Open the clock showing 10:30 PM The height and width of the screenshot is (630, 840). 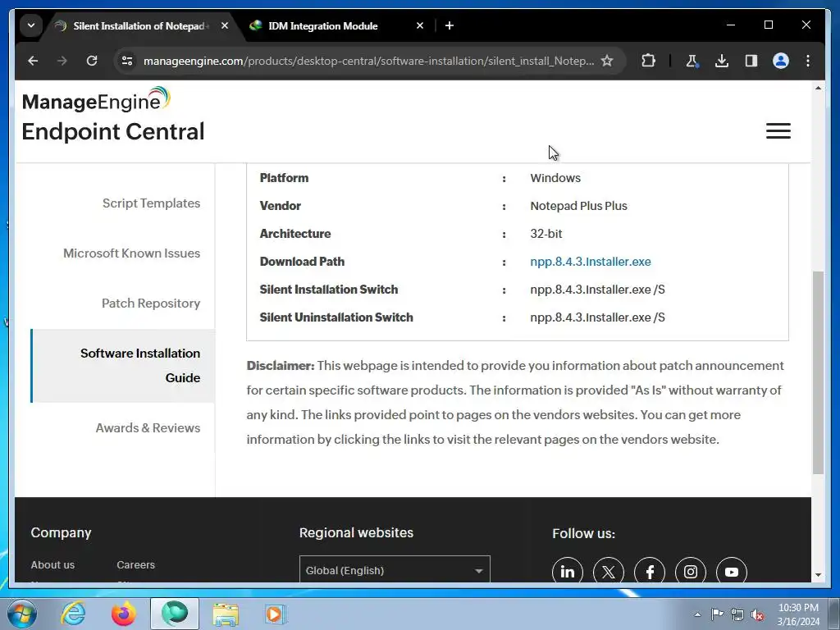pos(798,614)
